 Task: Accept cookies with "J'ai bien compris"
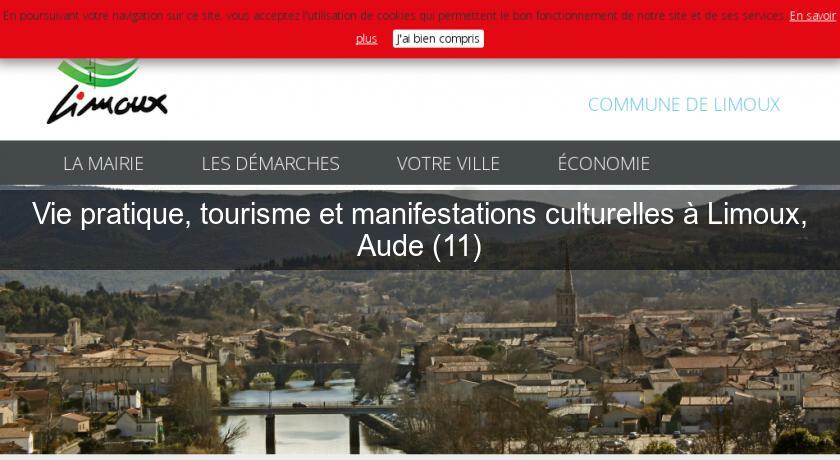point(438,39)
